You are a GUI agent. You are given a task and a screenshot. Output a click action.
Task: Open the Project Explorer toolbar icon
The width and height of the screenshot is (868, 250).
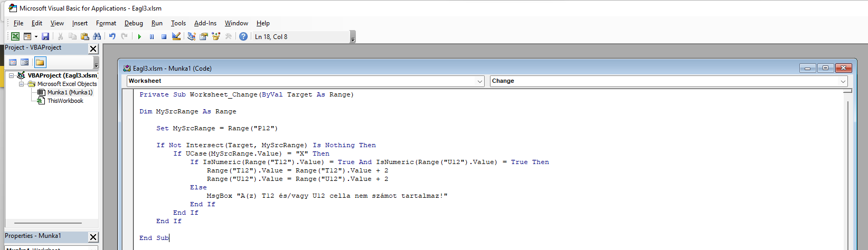(191, 36)
